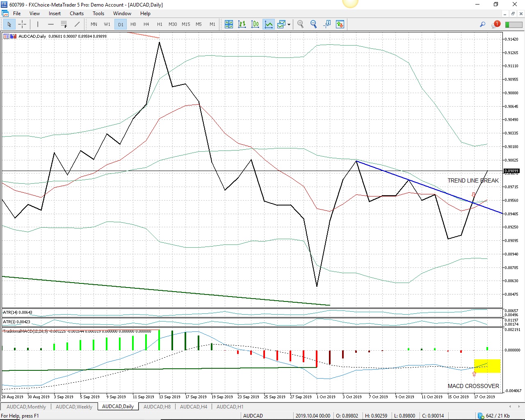Select the vertical line drawing tool
The image size is (525, 420).
(38, 24)
